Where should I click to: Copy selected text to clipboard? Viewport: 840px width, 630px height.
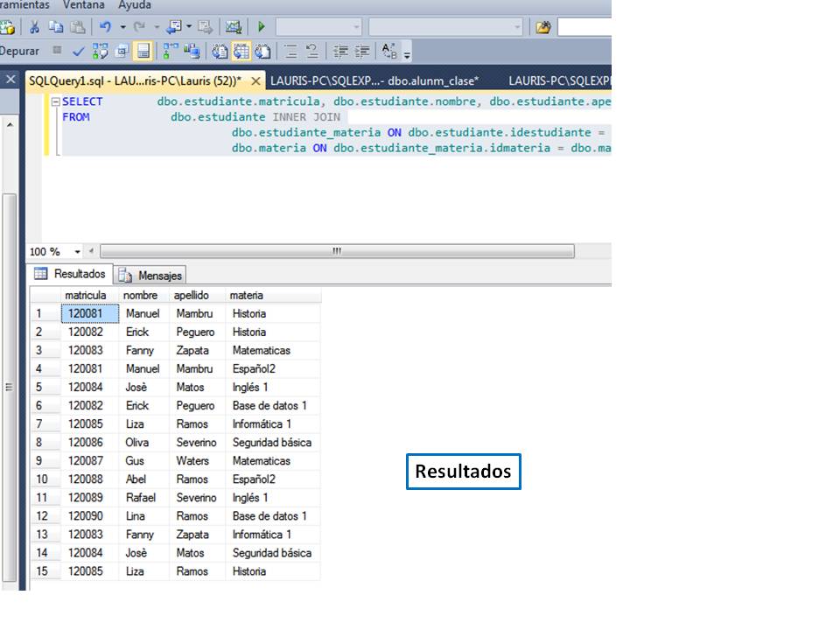tap(54, 26)
